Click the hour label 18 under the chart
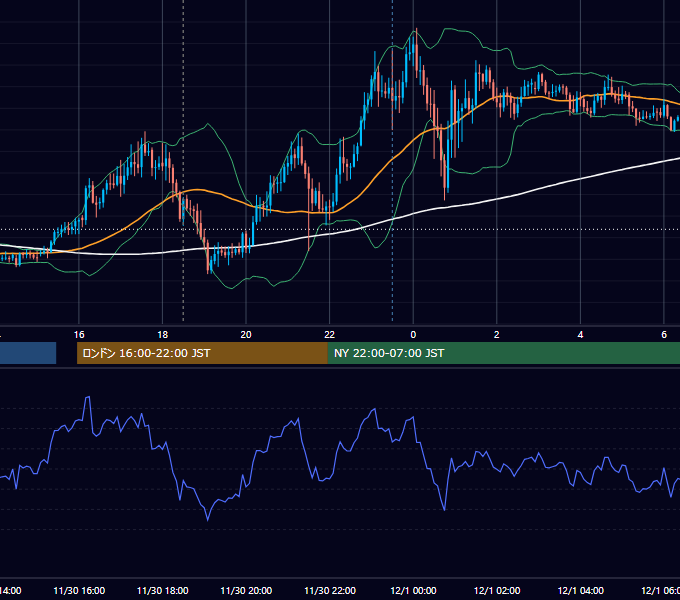The image size is (680, 600). pyautogui.click(x=163, y=335)
